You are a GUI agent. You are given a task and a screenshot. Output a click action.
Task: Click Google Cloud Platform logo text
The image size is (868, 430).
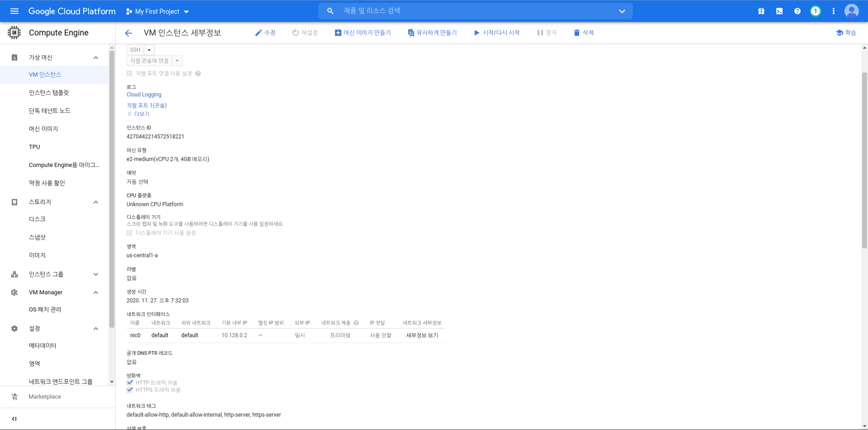pyautogui.click(x=72, y=11)
